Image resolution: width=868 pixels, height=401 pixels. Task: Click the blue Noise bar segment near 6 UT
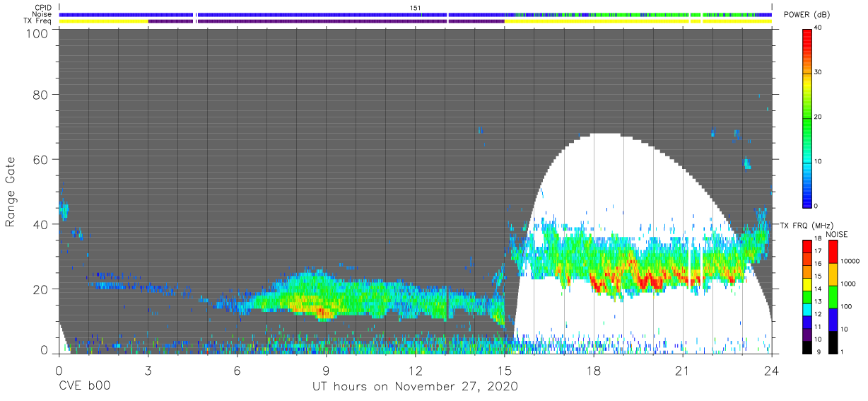coord(237,14)
